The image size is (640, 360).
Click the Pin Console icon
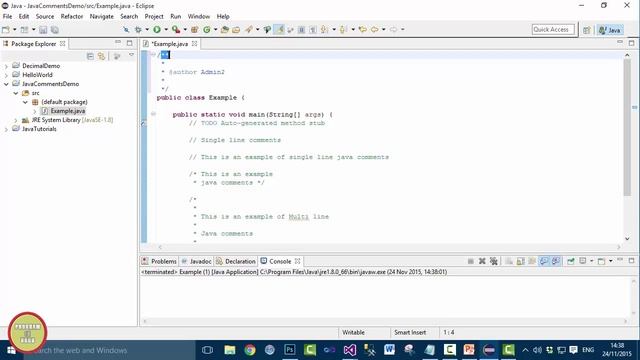pos(571,261)
